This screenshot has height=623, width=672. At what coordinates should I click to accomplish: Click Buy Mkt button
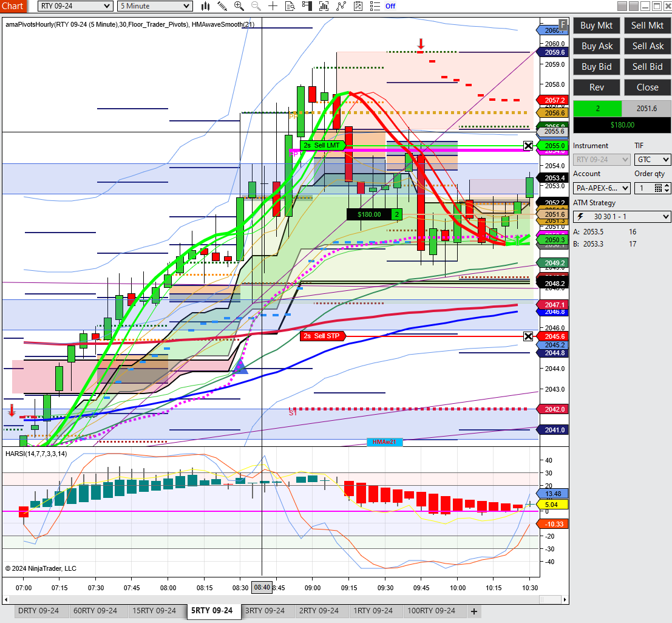click(596, 26)
